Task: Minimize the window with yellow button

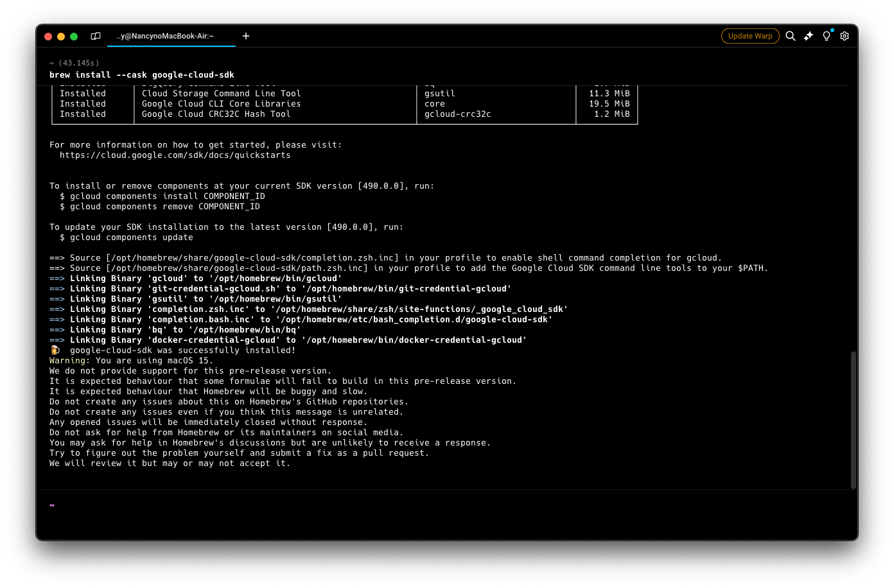Action: point(61,37)
